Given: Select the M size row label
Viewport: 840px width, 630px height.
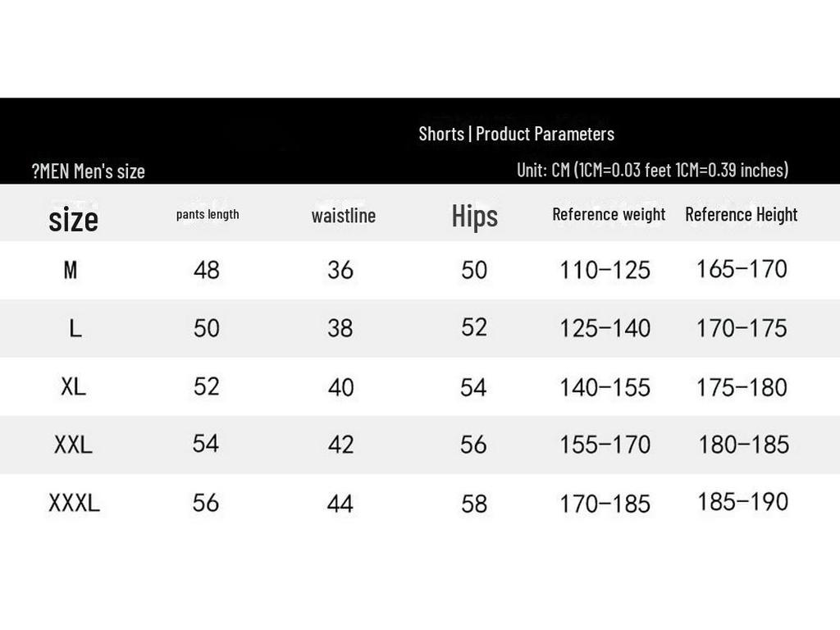Looking at the screenshot, I should pos(71,270).
